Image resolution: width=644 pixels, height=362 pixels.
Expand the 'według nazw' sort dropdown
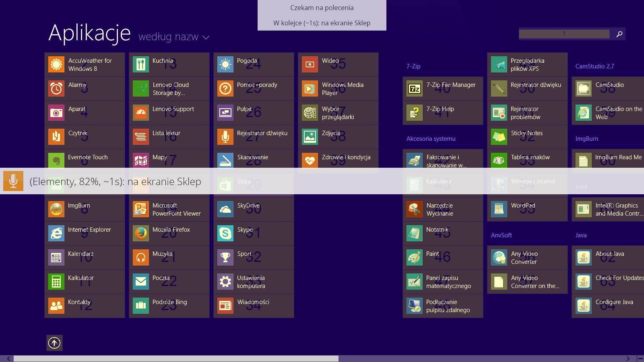[x=174, y=37]
